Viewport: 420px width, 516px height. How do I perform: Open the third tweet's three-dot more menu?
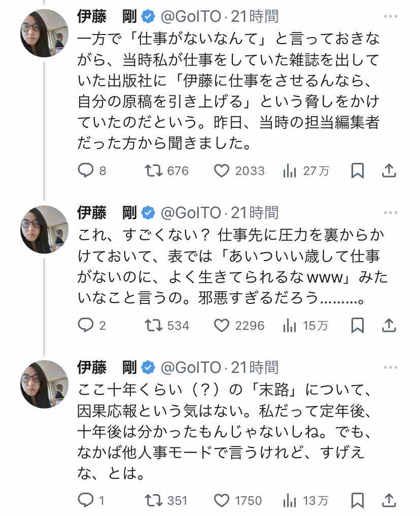tap(391, 367)
